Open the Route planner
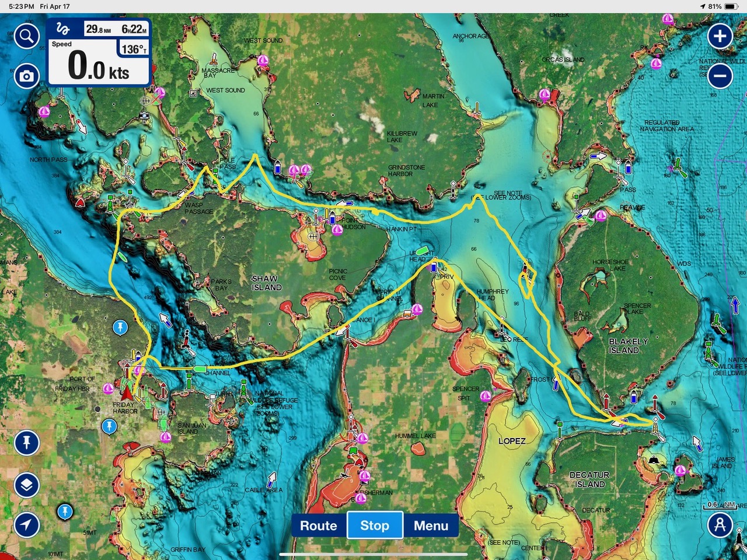 [x=319, y=526]
